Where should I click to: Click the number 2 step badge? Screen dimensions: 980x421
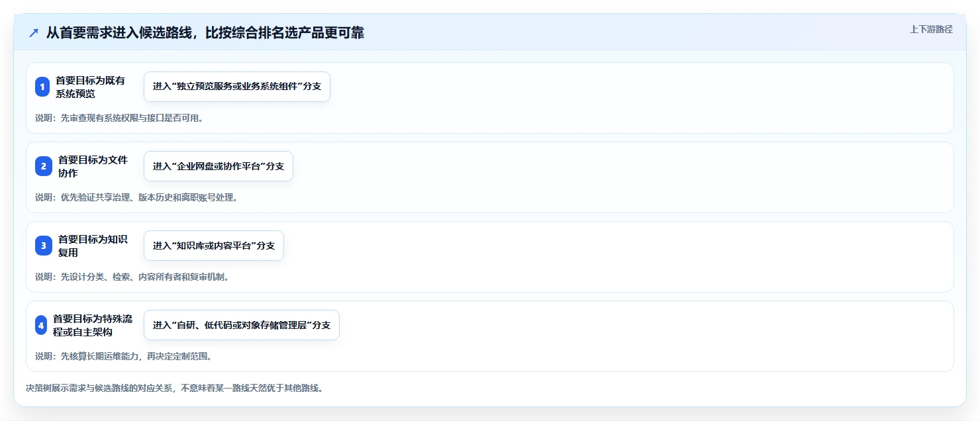pyautogui.click(x=44, y=166)
